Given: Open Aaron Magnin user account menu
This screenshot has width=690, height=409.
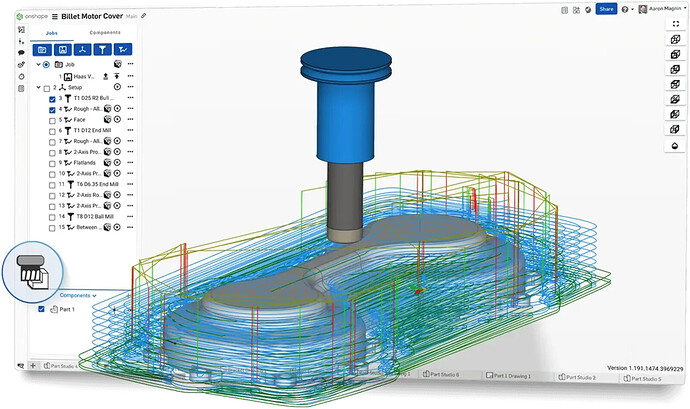Looking at the screenshot, I should click(x=660, y=9).
